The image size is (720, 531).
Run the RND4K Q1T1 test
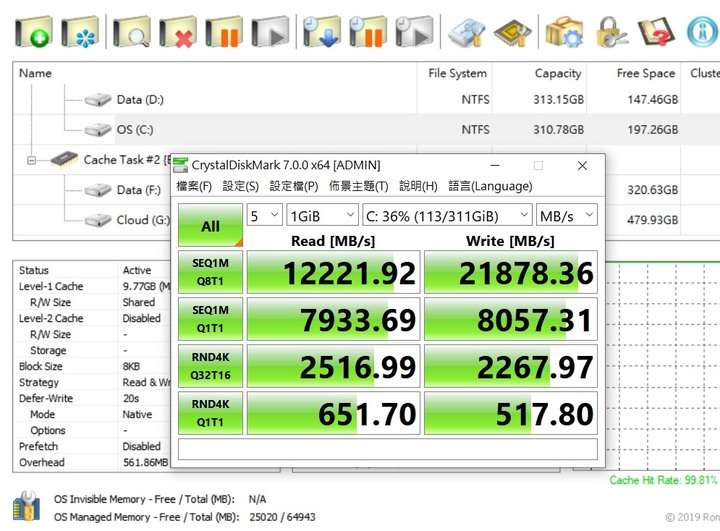coord(210,413)
